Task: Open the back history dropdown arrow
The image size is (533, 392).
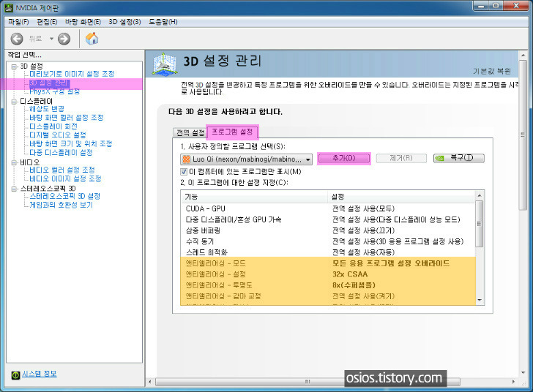Action: 51,39
